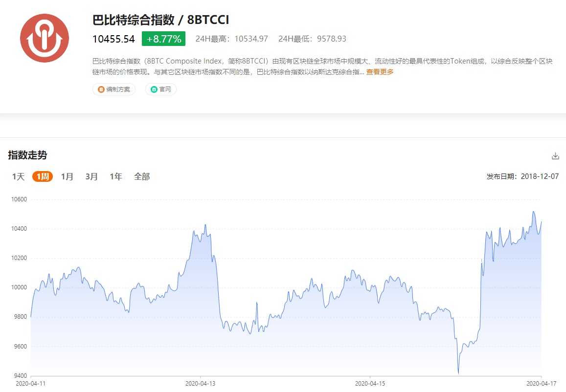
Task: Click the +8.77% change badge
Action: click(163, 39)
